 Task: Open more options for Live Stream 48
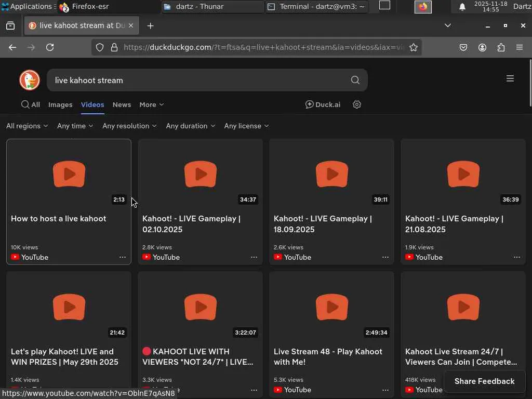pyautogui.click(x=385, y=390)
